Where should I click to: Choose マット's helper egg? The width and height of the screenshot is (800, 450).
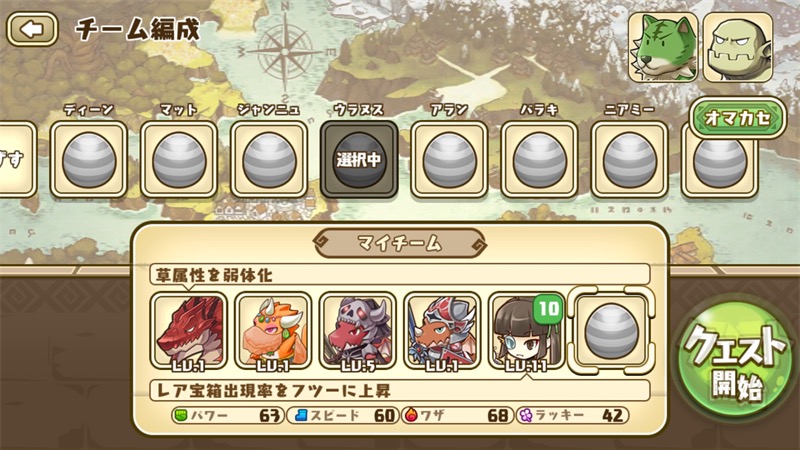click(179, 160)
